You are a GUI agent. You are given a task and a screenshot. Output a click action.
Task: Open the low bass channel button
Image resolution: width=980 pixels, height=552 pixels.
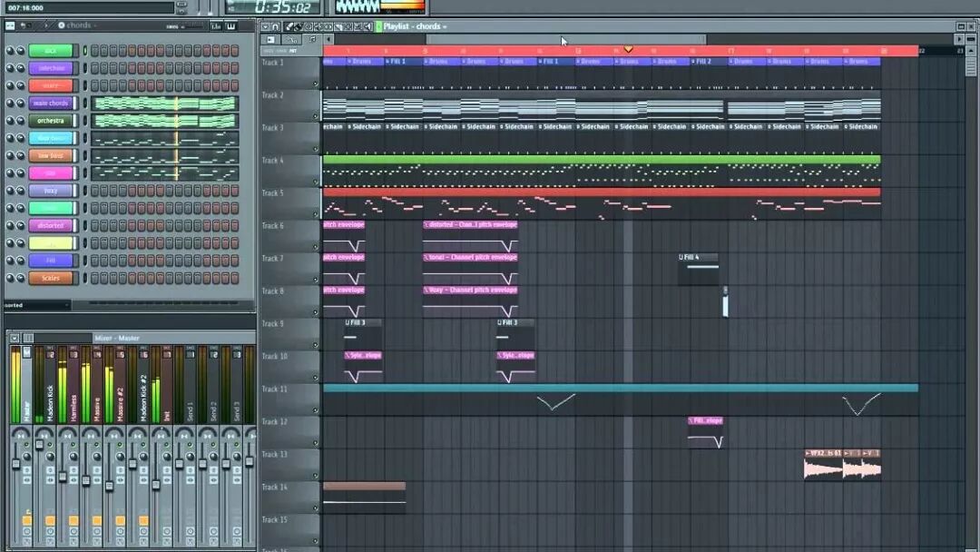pyautogui.click(x=51, y=155)
